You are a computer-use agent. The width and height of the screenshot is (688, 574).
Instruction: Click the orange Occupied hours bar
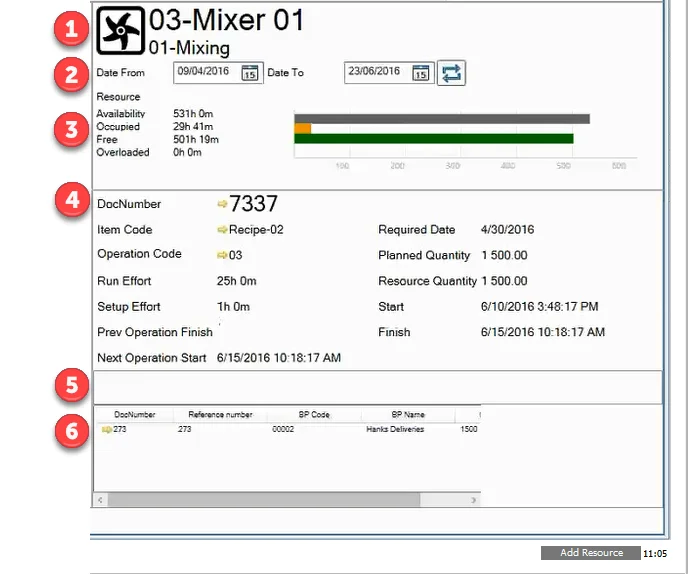tap(302, 128)
